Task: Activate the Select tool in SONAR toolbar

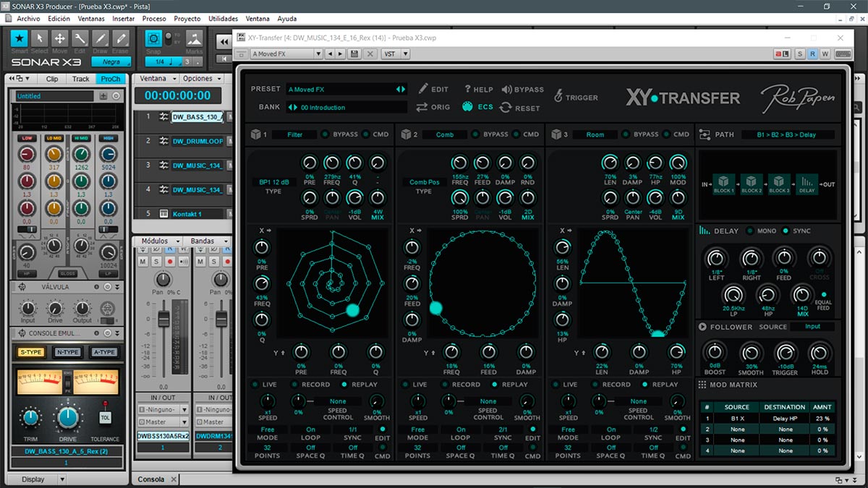Action: pyautogui.click(x=40, y=38)
